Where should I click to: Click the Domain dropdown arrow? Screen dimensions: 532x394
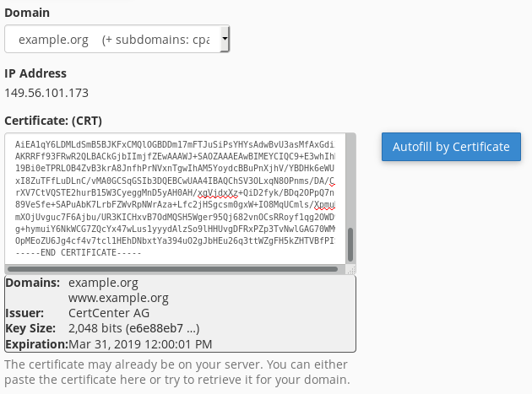point(225,39)
